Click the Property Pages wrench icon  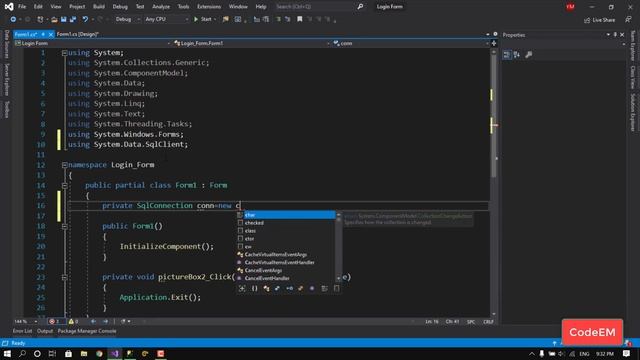click(529, 54)
